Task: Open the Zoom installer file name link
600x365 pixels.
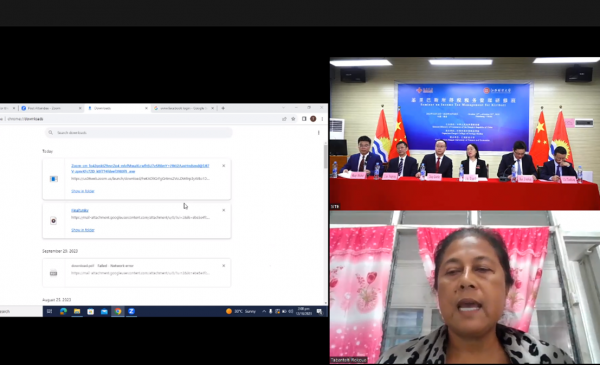Action: (x=140, y=168)
